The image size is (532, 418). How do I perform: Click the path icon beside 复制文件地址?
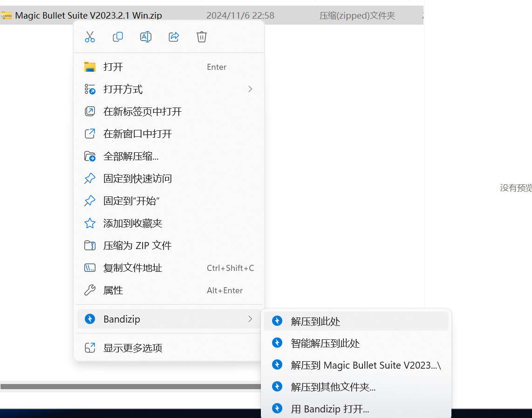(90, 268)
